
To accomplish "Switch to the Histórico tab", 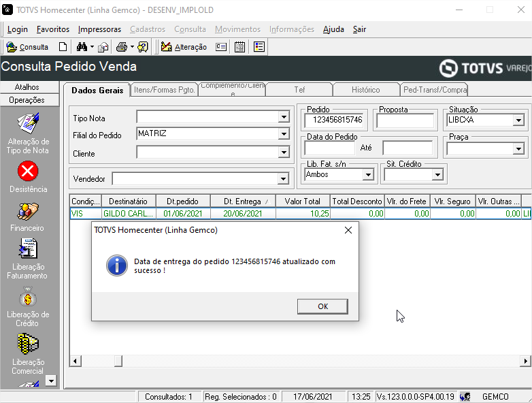I will point(366,90).
